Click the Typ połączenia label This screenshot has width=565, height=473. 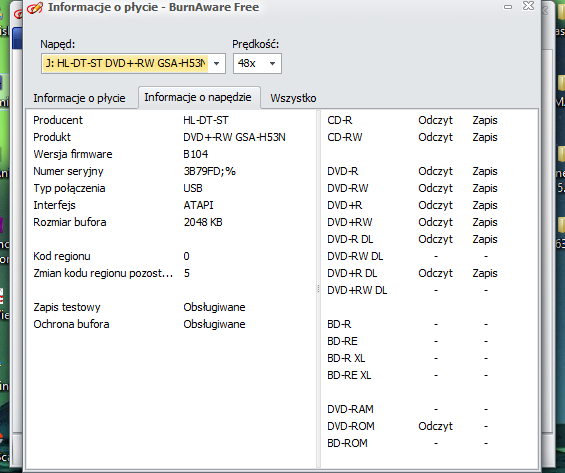point(69,188)
